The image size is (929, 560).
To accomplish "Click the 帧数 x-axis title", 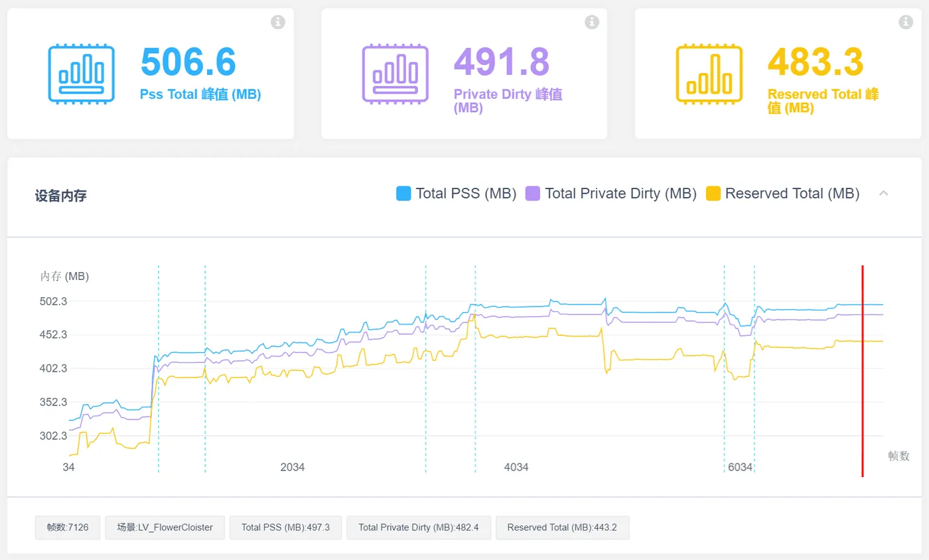I will [x=898, y=456].
